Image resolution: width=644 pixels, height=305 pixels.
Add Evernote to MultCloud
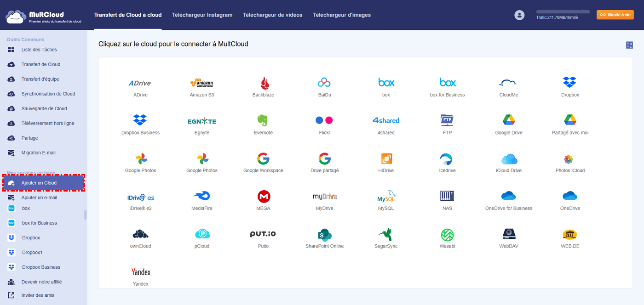pos(263,121)
